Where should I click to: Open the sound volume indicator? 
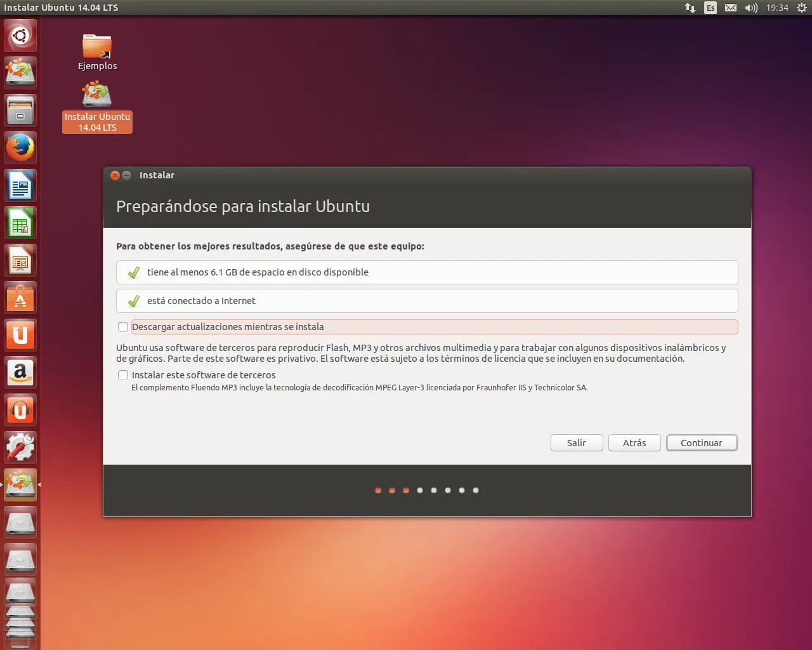click(751, 8)
